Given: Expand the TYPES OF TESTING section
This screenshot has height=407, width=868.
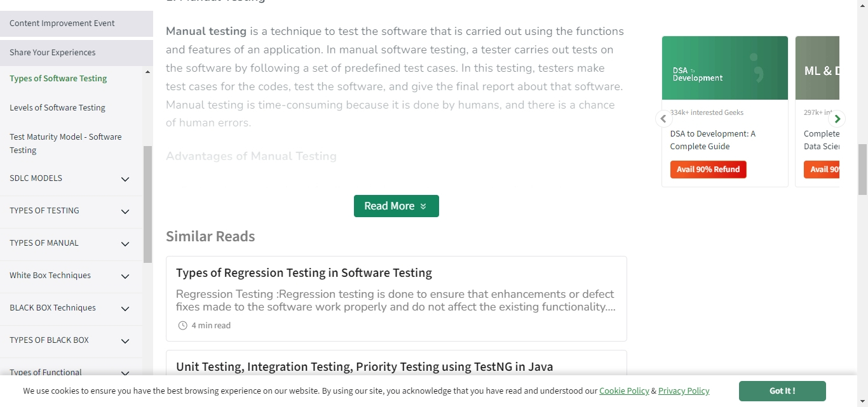Looking at the screenshot, I should [x=125, y=211].
